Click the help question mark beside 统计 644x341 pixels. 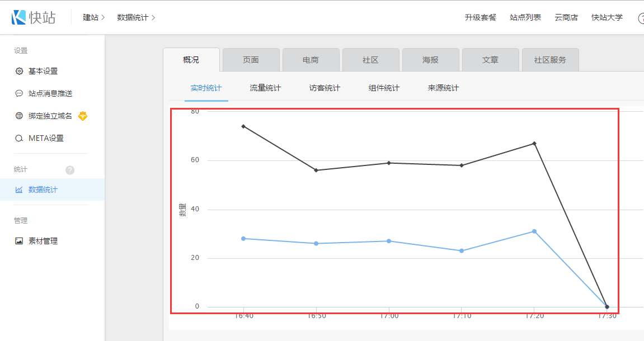[70, 170]
